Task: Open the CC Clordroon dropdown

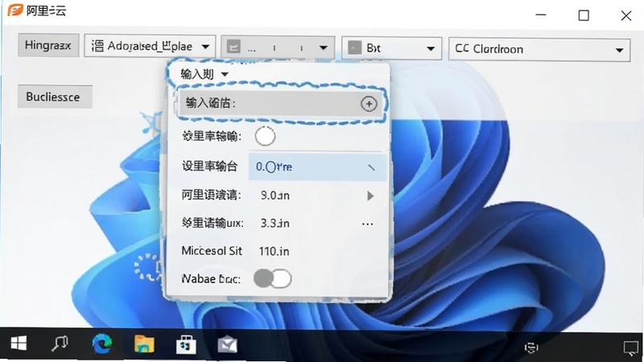Action: pyautogui.click(x=539, y=50)
